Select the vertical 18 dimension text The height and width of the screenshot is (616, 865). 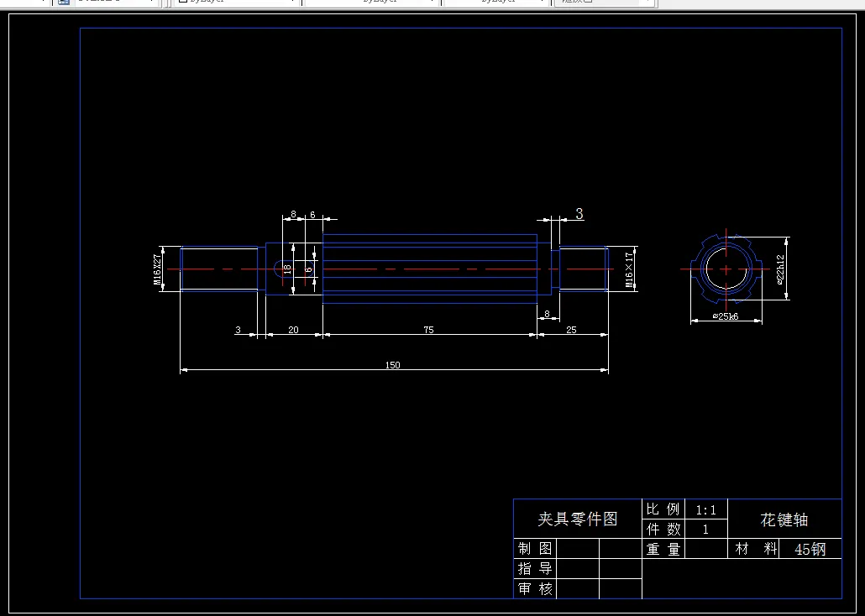tap(287, 269)
